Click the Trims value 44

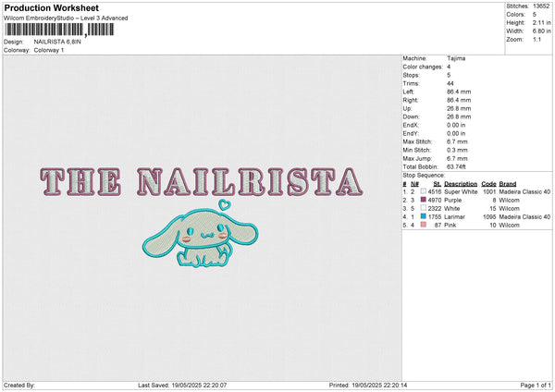point(450,83)
